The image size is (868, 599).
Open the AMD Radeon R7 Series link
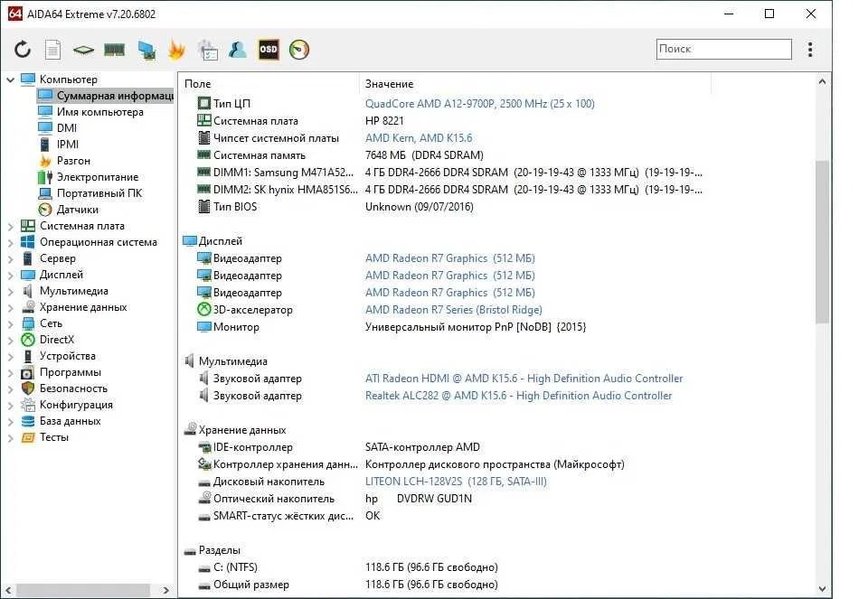click(453, 310)
